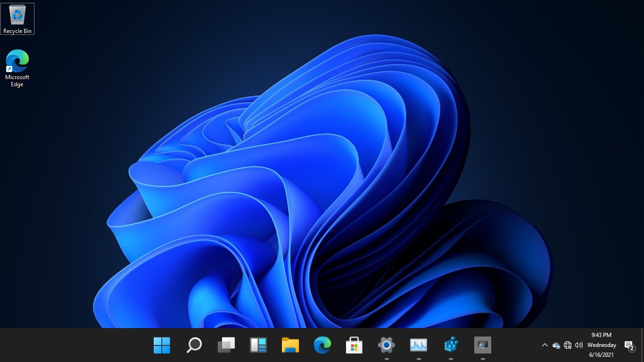
Task: Open Microsoft Store from the taskbar
Action: click(354, 345)
